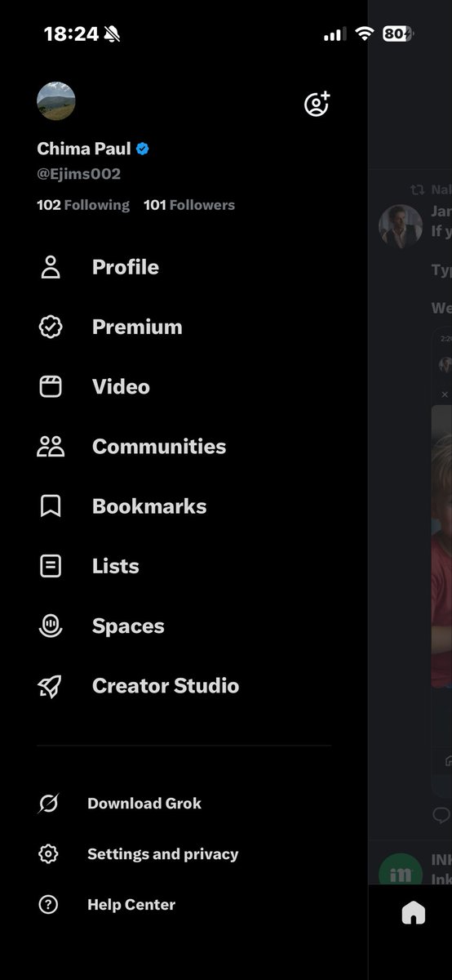This screenshot has height=980, width=452.
Task: Click the Lists document icon
Action: click(51, 566)
